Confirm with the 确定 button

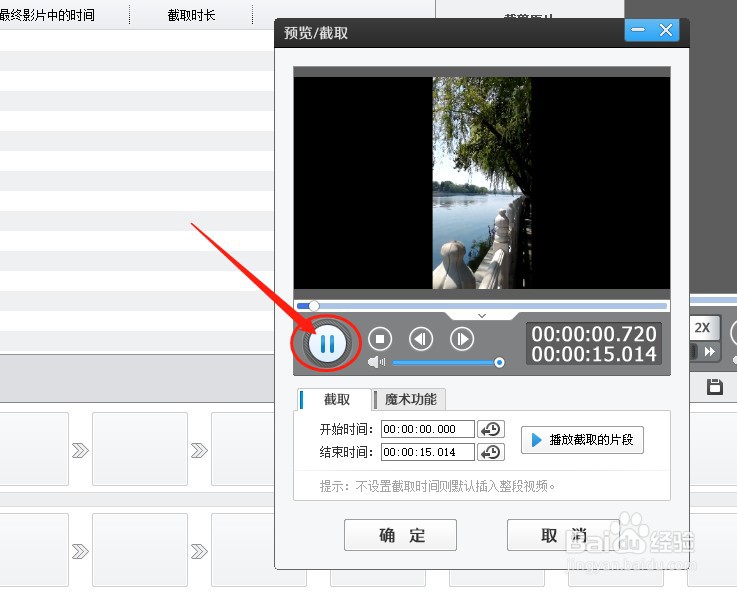click(400, 535)
